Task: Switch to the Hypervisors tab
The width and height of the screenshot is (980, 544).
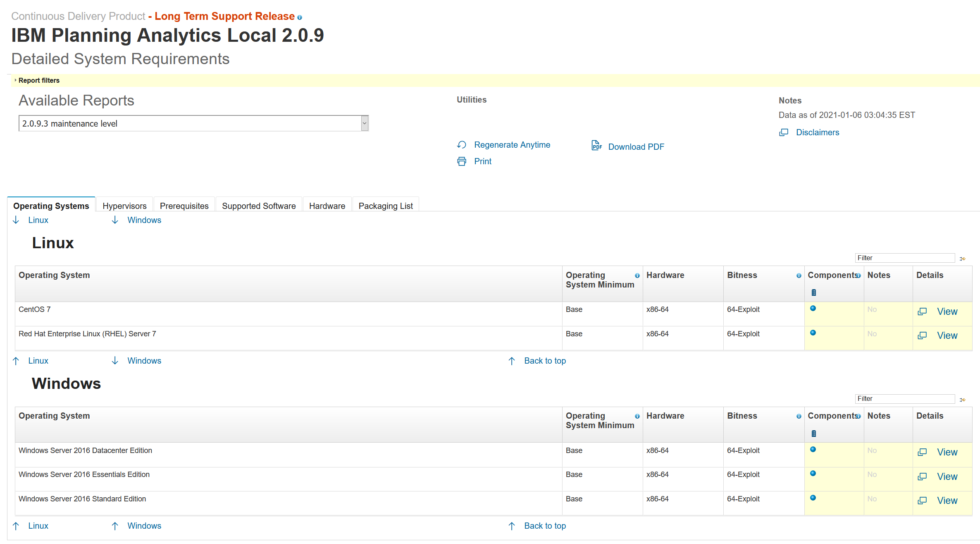Action: tap(124, 206)
